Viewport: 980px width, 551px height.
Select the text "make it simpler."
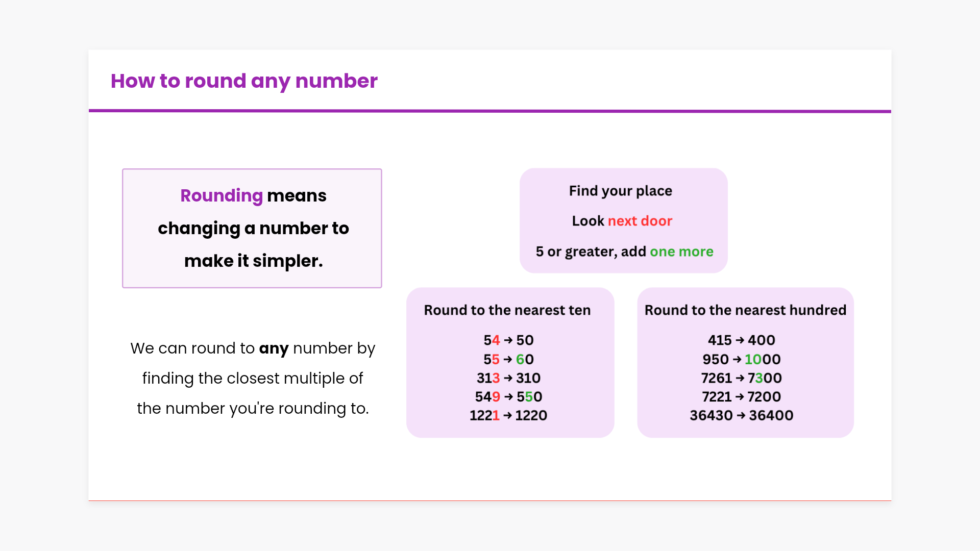[x=253, y=261]
